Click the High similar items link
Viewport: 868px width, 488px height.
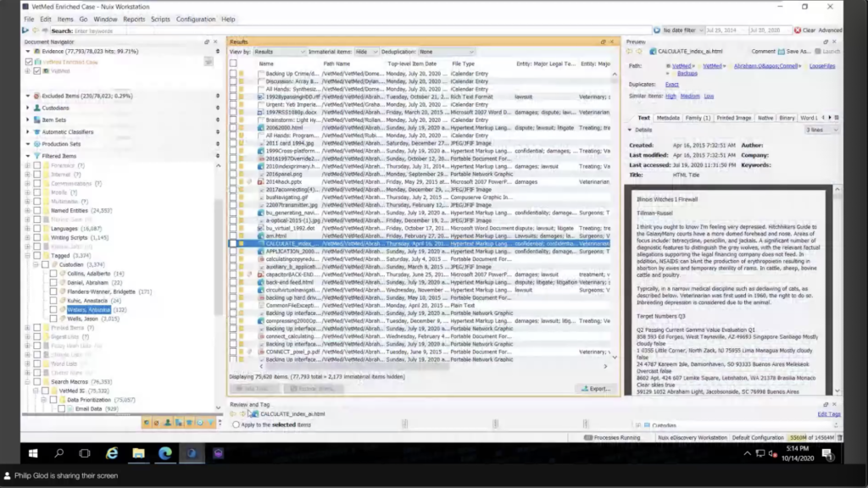pos(670,97)
